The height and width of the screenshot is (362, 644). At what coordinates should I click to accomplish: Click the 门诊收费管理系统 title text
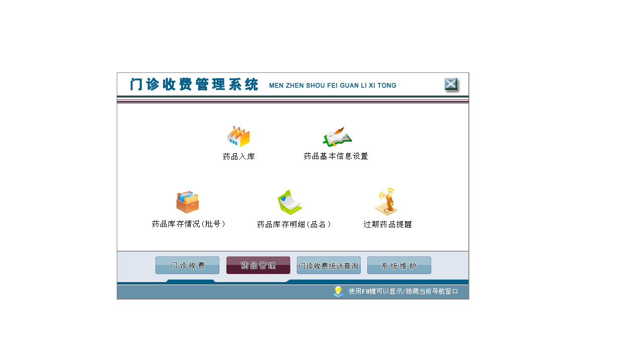pyautogui.click(x=195, y=84)
